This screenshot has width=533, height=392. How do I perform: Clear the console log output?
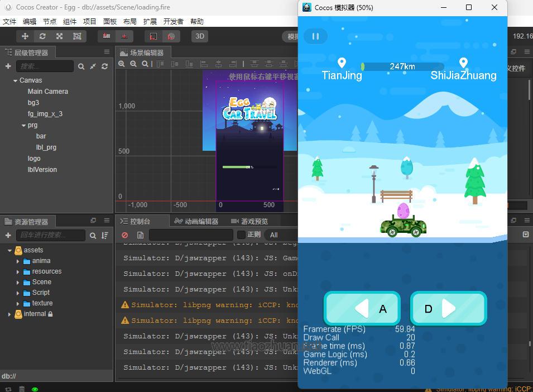[x=125, y=235]
